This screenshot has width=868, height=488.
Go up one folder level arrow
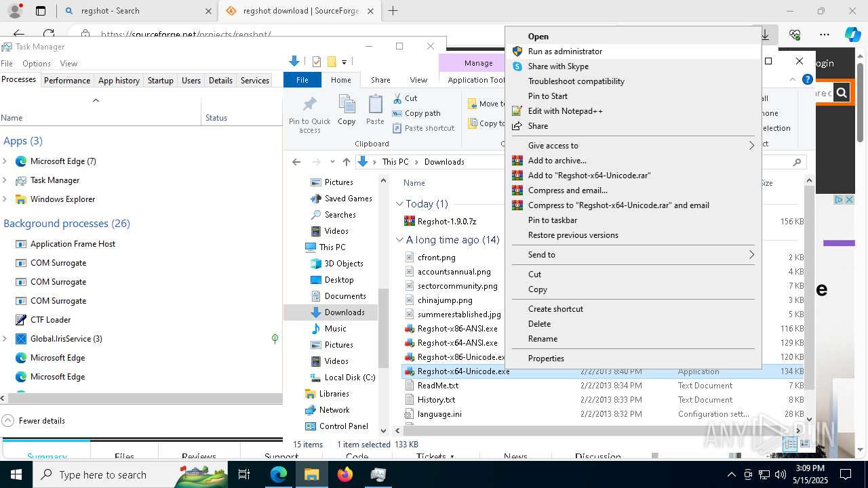[x=347, y=162]
